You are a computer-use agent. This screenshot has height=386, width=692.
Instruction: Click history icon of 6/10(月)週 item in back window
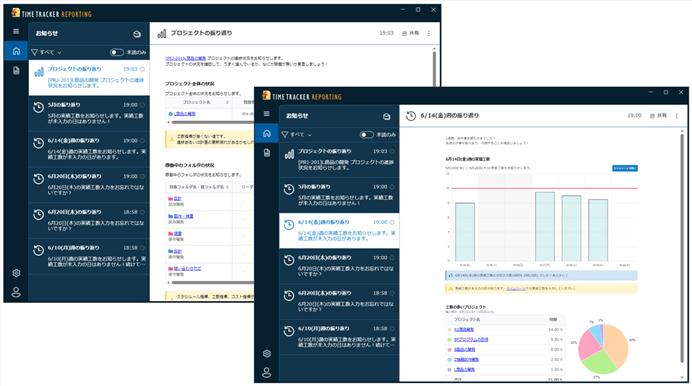(x=38, y=250)
